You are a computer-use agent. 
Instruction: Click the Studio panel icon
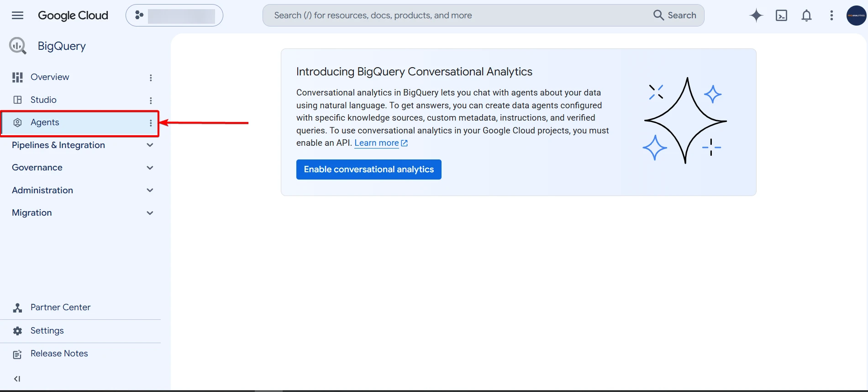coord(17,100)
